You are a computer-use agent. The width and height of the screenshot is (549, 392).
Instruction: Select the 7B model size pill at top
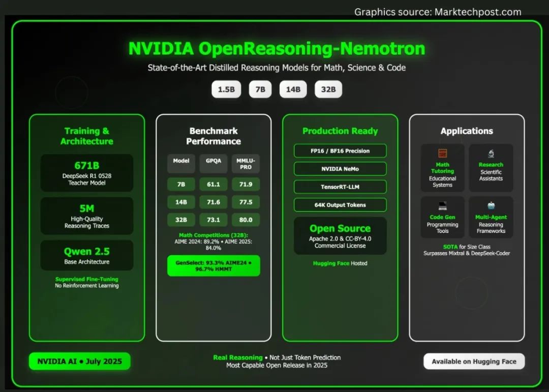pos(260,89)
